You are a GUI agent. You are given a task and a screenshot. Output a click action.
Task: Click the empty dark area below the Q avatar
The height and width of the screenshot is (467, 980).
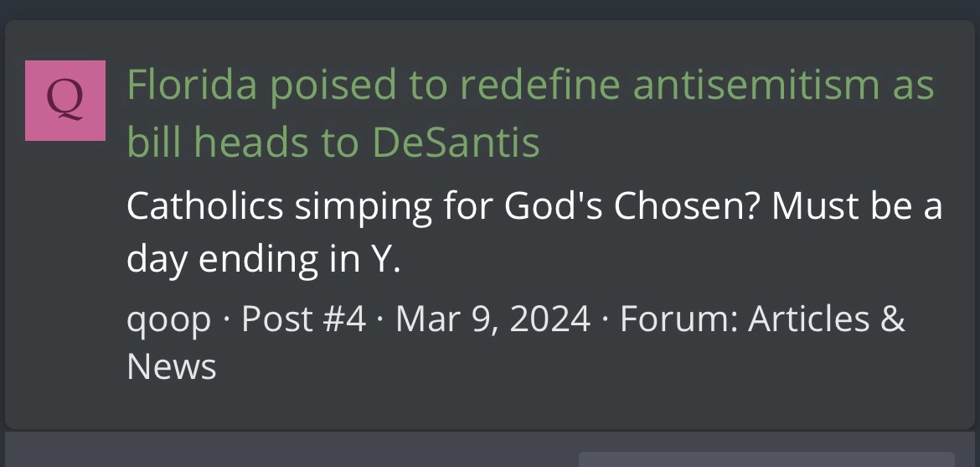point(65,282)
